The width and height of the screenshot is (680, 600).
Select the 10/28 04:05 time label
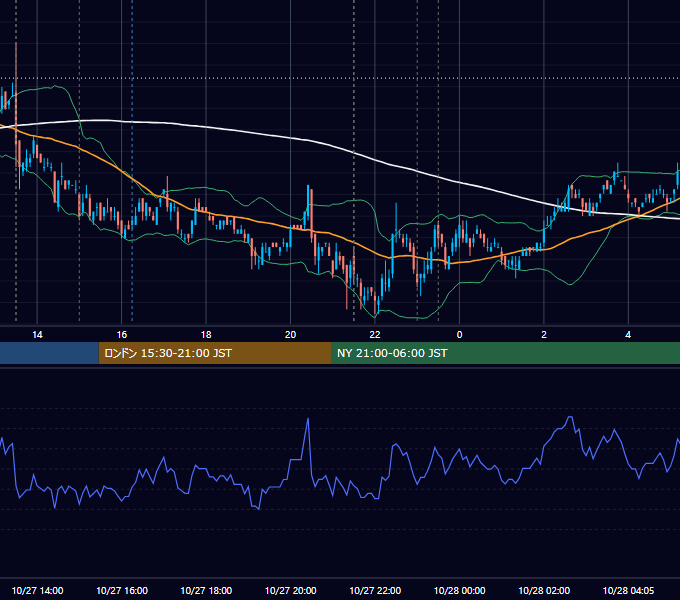tap(628, 590)
